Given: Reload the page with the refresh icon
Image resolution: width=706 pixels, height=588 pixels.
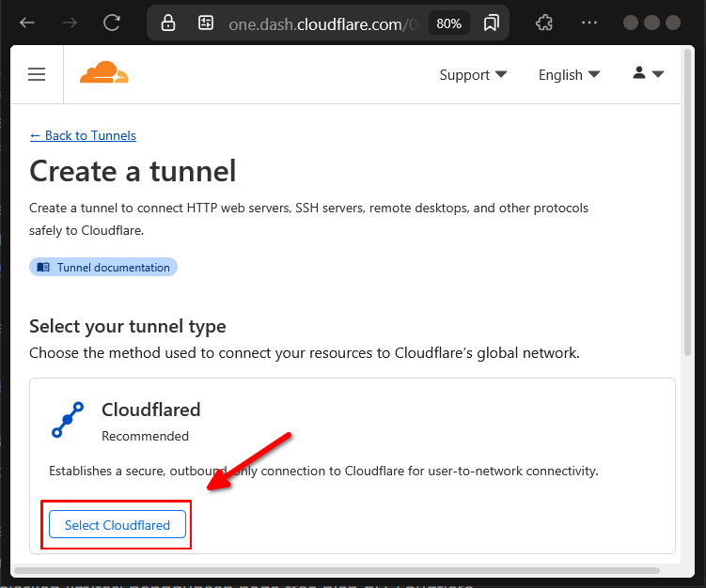Looking at the screenshot, I should (112, 23).
